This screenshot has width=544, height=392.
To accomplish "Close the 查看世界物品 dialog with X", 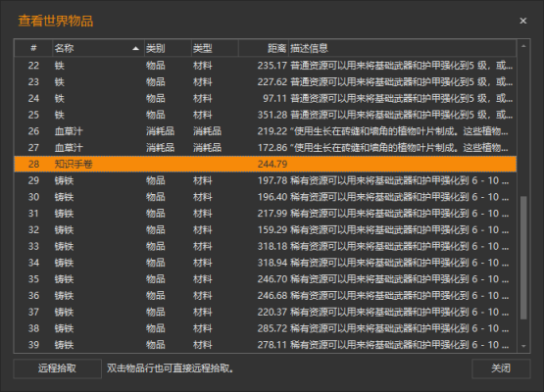I will coord(522,21).
